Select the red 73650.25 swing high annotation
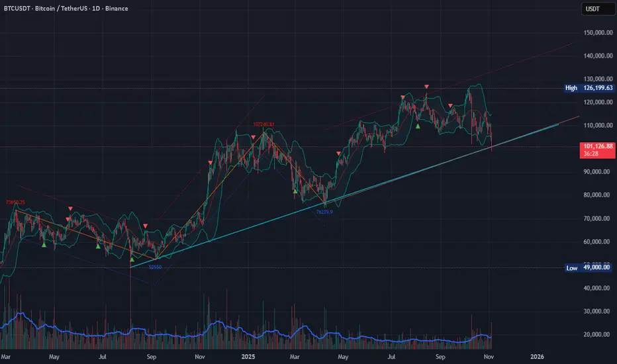This screenshot has width=617, height=364. point(15,203)
